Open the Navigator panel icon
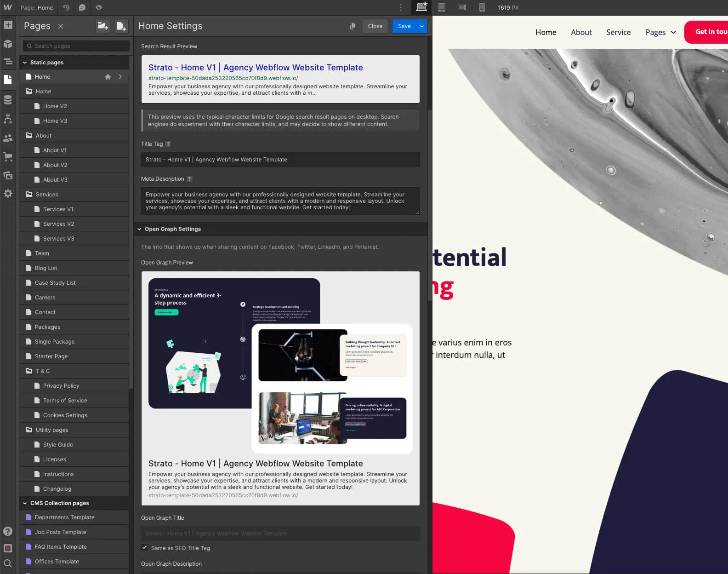 pyautogui.click(x=8, y=61)
